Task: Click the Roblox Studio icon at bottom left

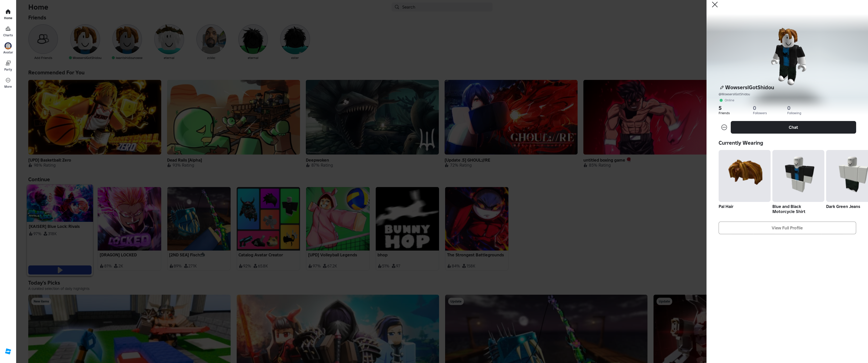Action: click(8, 351)
